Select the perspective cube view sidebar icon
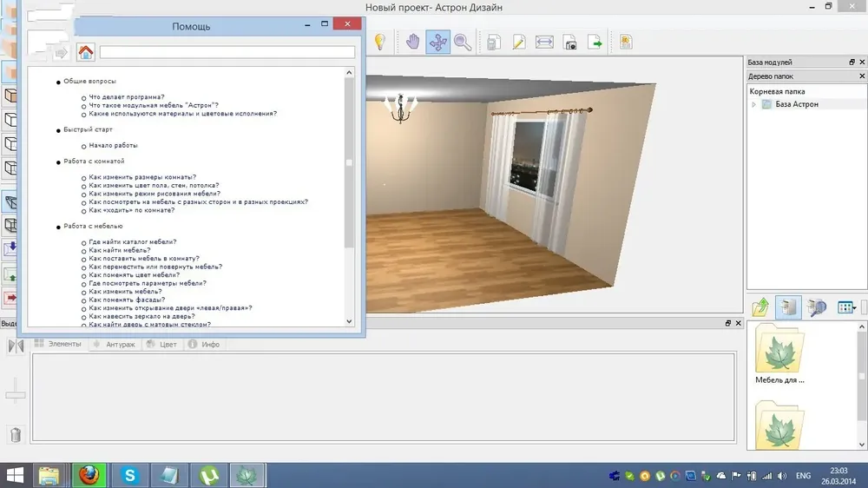Image resolution: width=868 pixels, height=488 pixels. 10,202
